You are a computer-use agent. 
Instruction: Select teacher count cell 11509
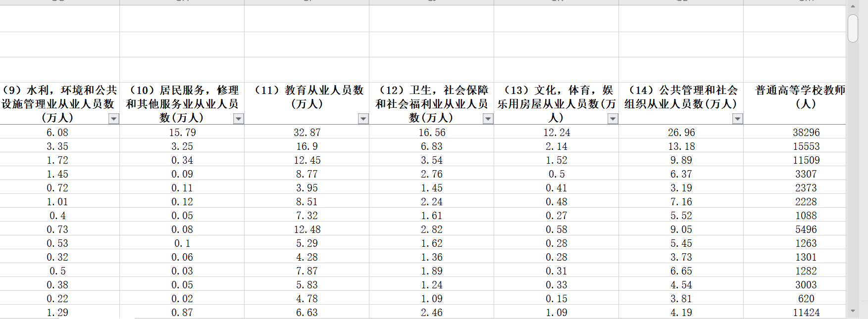(795, 160)
